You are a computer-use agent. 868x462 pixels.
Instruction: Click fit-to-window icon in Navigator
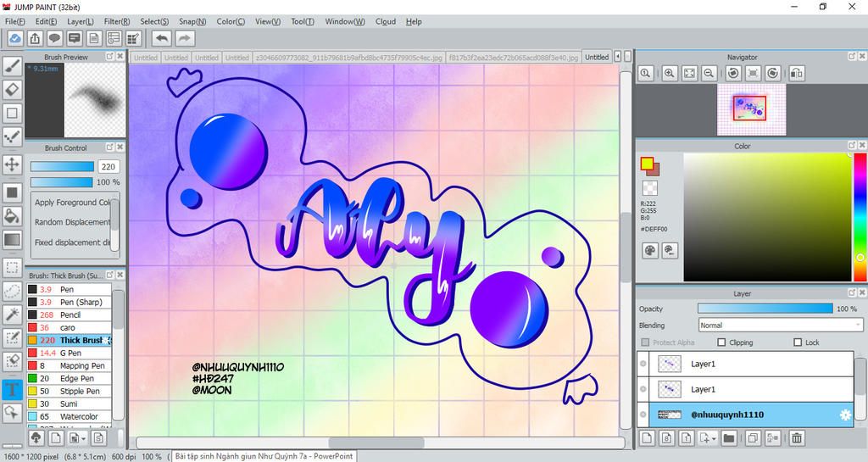[x=689, y=73]
